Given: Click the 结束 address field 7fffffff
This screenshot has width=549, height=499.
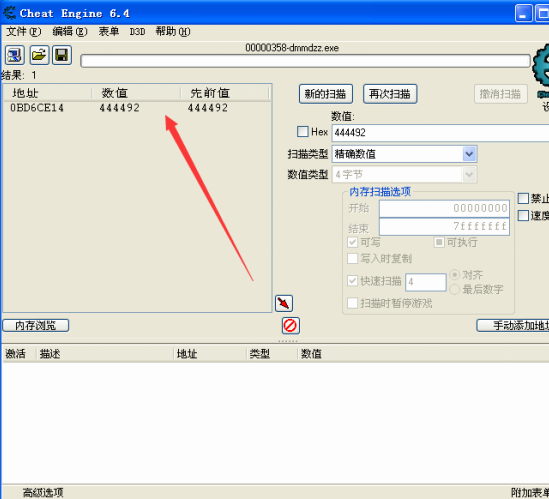Looking at the screenshot, I should [444, 227].
